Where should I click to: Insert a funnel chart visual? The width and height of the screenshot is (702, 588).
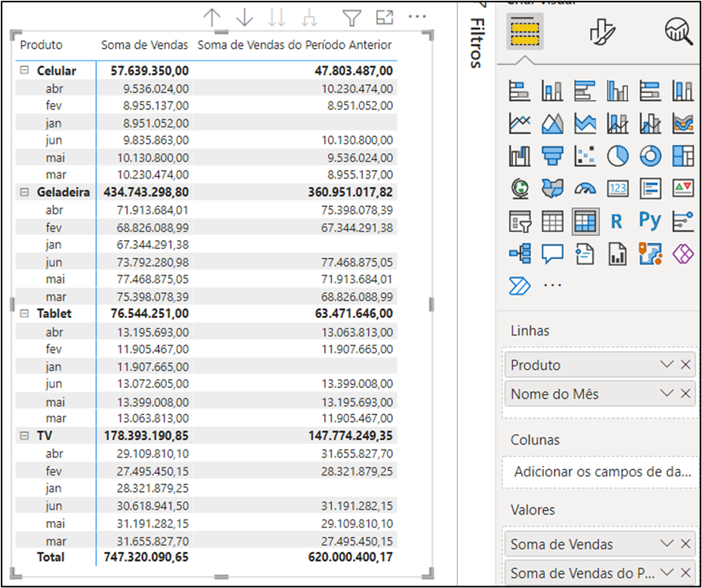552,156
